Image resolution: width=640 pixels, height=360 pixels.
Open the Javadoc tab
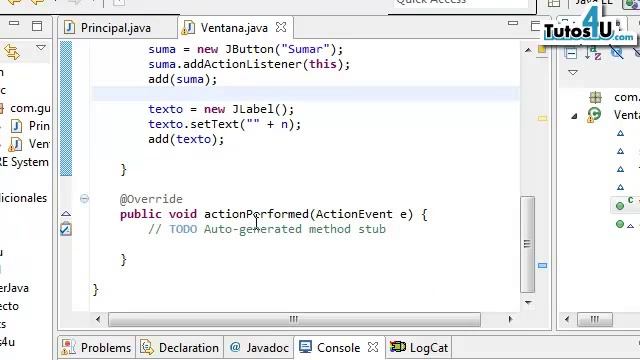tap(260, 348)
